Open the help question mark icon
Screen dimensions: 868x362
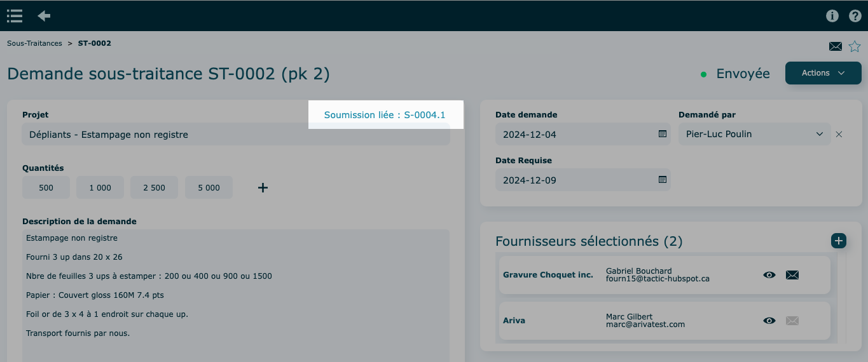click(x=855, y=16)
